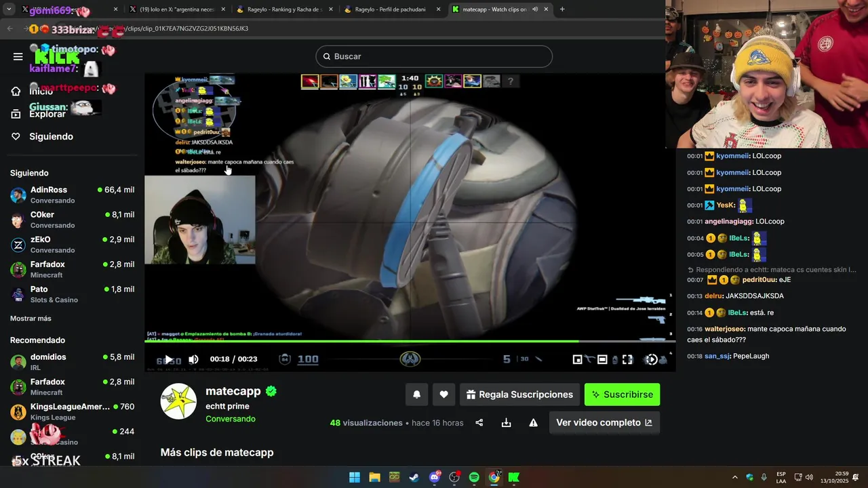Viewport: 868px width, 488px height.
Task: Click the tray microphone icon
Action: [764, 477]
